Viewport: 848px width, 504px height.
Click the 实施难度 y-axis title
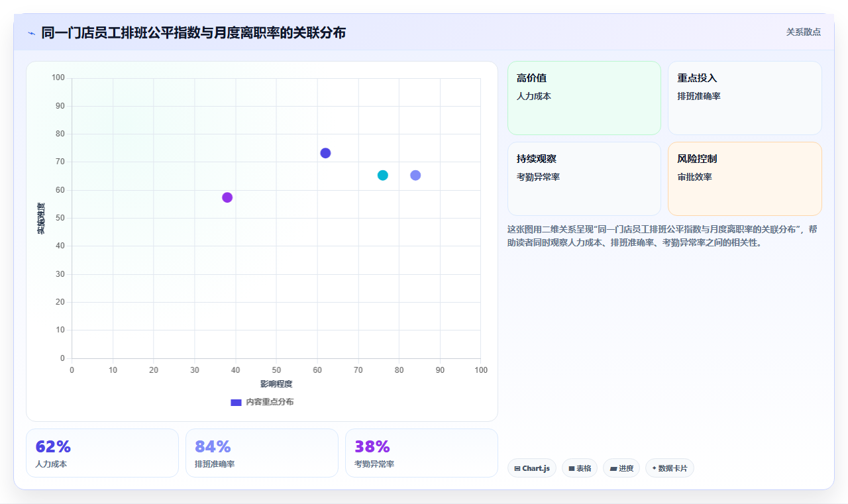pyautogui.click(x=41, y=219)
